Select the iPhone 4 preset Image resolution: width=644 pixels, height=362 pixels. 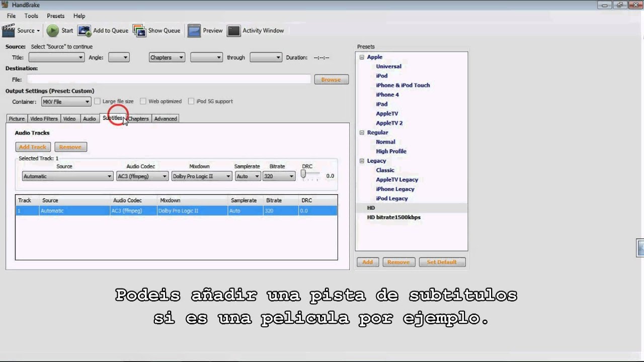(387, 95)
